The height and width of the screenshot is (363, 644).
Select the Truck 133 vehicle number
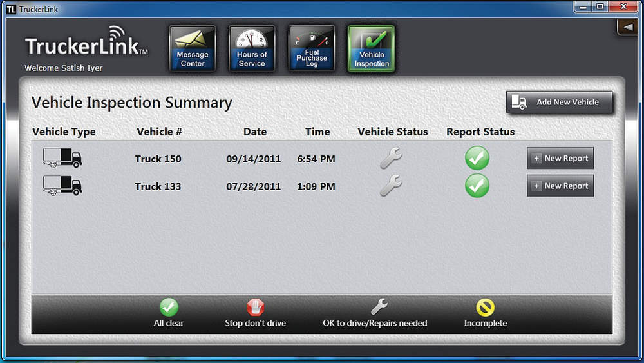(x=158, y=186)
